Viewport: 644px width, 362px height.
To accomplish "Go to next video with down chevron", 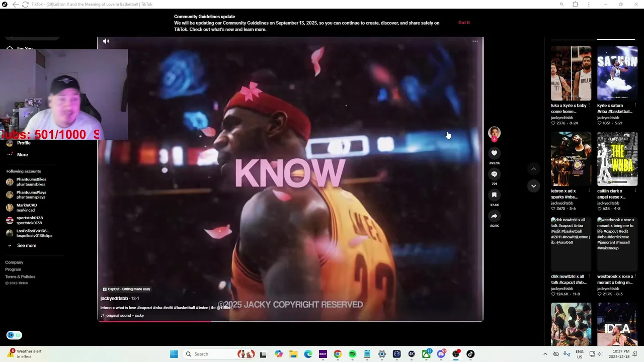I will coord(534,186).
